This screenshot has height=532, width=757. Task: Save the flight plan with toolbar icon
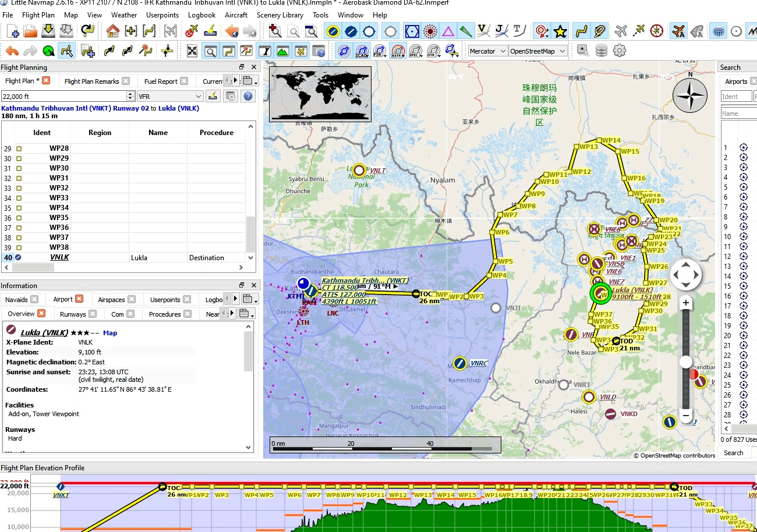(x=48, y=31)
